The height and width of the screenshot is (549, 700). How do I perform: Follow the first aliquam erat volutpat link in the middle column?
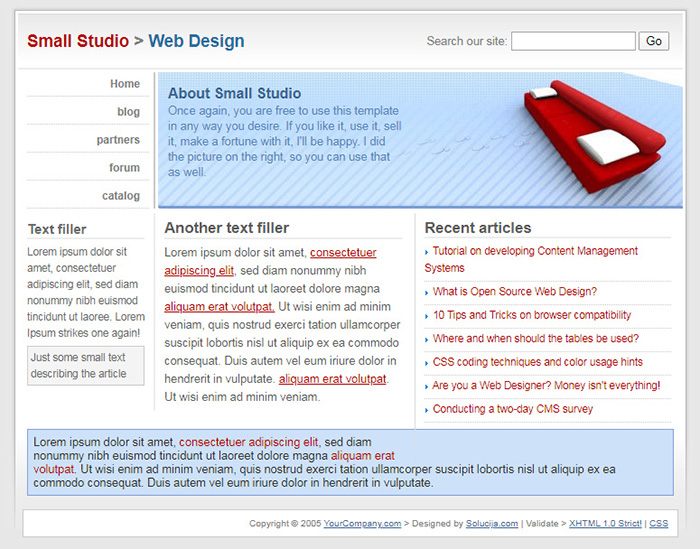point(219,307)
